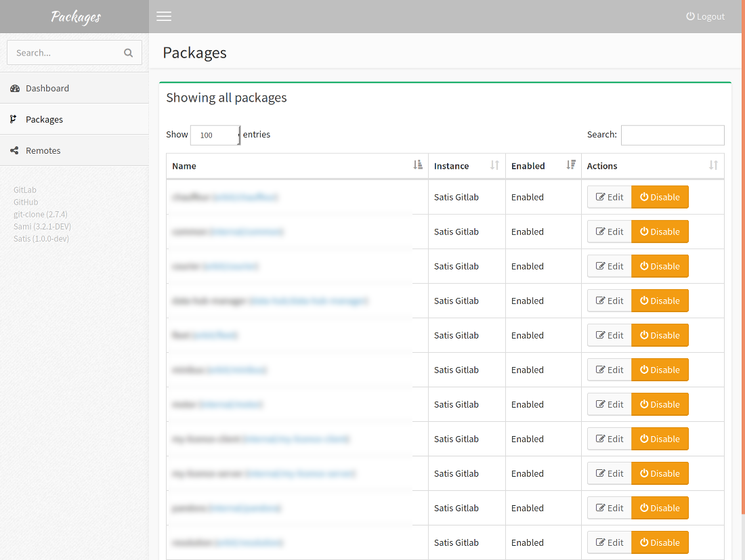Click the Actions column sort arrows

pos(713,165)
